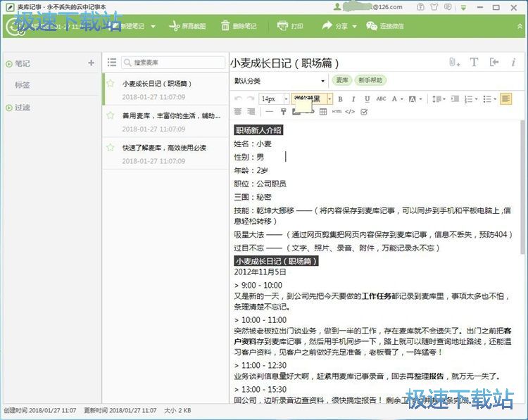528x420 pixels.
Task: Toggle bold text formatting
Action: pyautogui.click(x=341, y=99)
